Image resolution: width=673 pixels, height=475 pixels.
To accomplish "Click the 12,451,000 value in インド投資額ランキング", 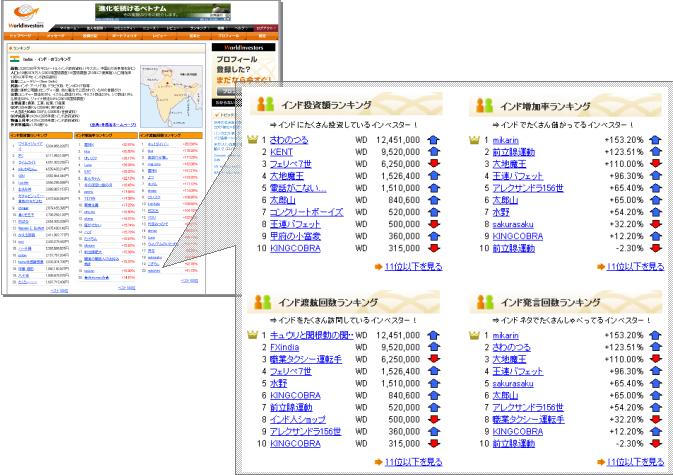I will [398, 139].
